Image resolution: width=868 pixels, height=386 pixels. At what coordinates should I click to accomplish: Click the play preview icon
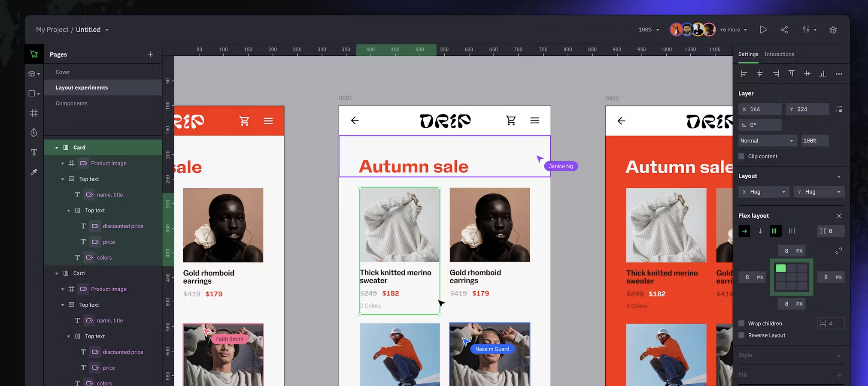coord(763,30)
